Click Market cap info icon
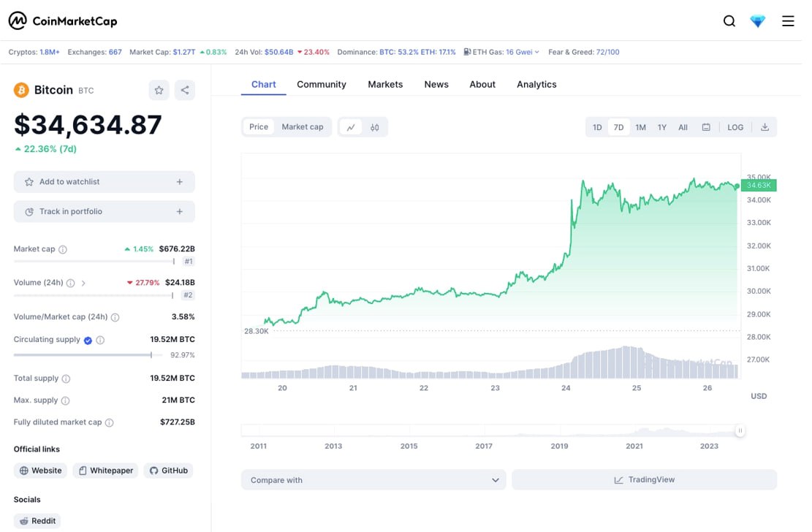The height and width of the screenshot is (532, 812). [63, 249]
